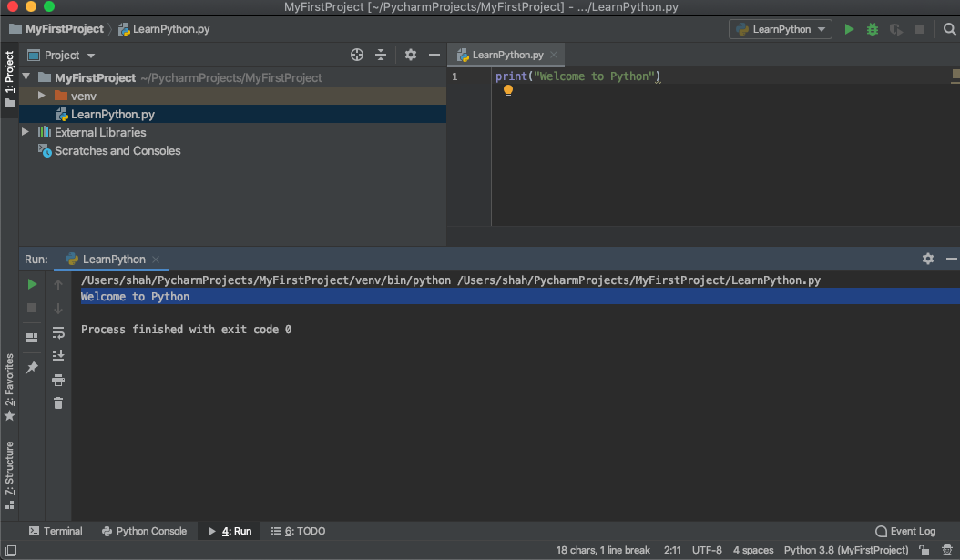Print the Run console output
This screenshot has height=560, width=960.
[x=58, y=380]
